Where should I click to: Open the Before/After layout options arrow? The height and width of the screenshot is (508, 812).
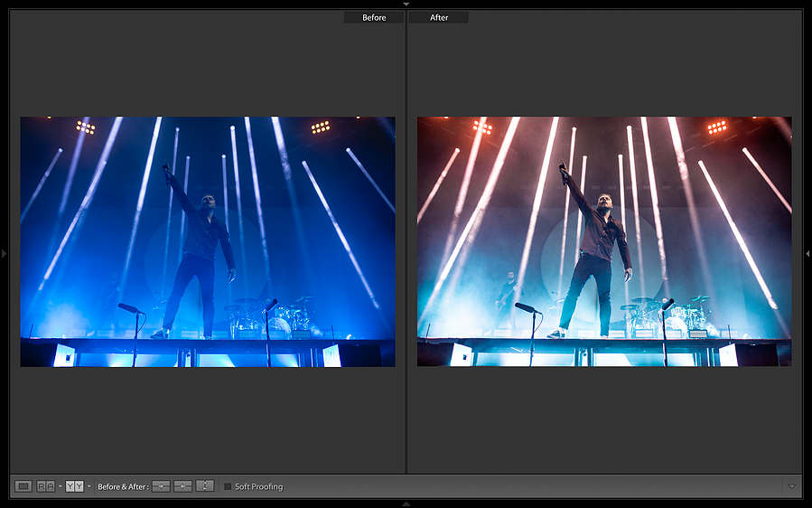pos(89,486)
